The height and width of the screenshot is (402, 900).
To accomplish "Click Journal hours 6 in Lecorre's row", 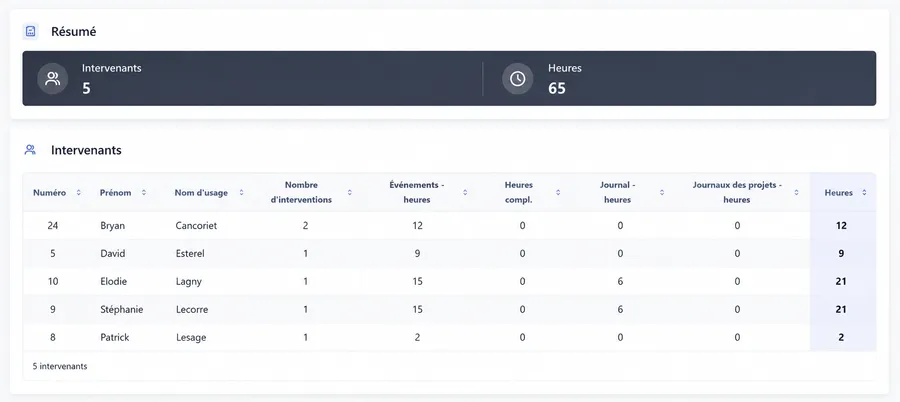I will (620, 310).
